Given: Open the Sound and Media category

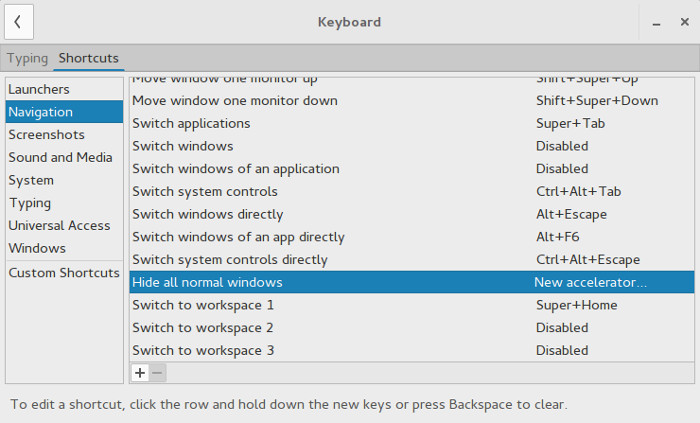Looking at the screenshot, I should tap(60, 157).
